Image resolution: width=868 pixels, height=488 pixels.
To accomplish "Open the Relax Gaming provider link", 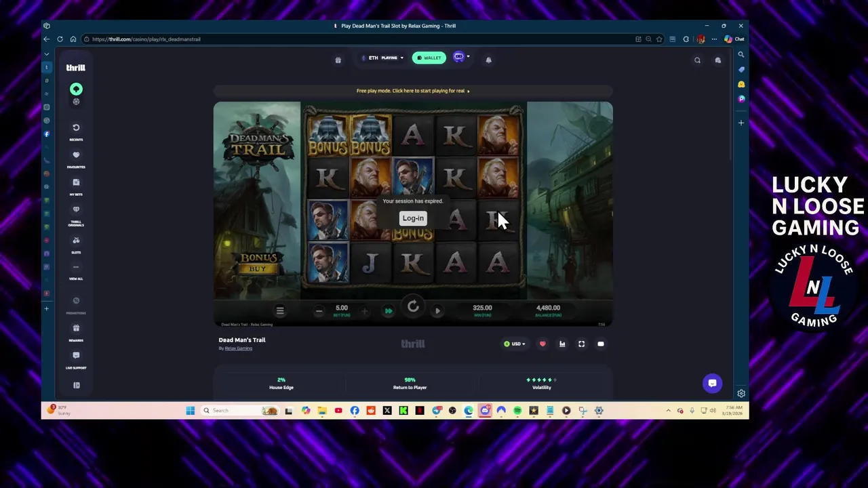I will (238, 348).
